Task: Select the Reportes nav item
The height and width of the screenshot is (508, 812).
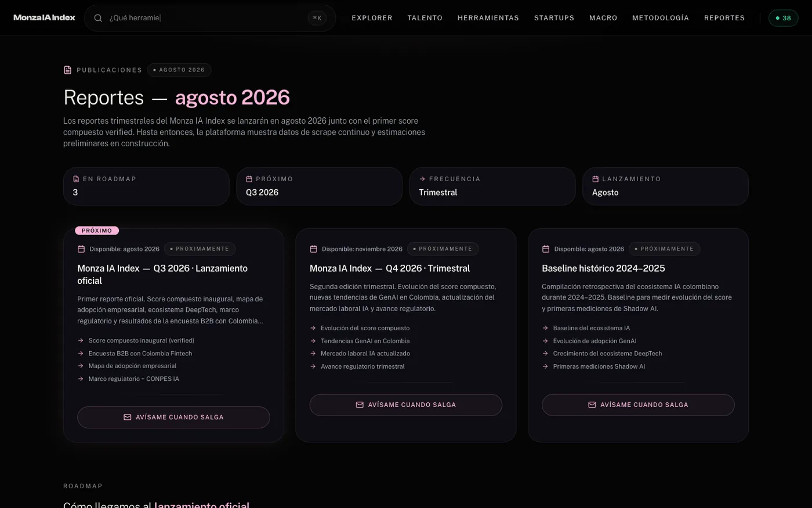Action: pos(724,18)
